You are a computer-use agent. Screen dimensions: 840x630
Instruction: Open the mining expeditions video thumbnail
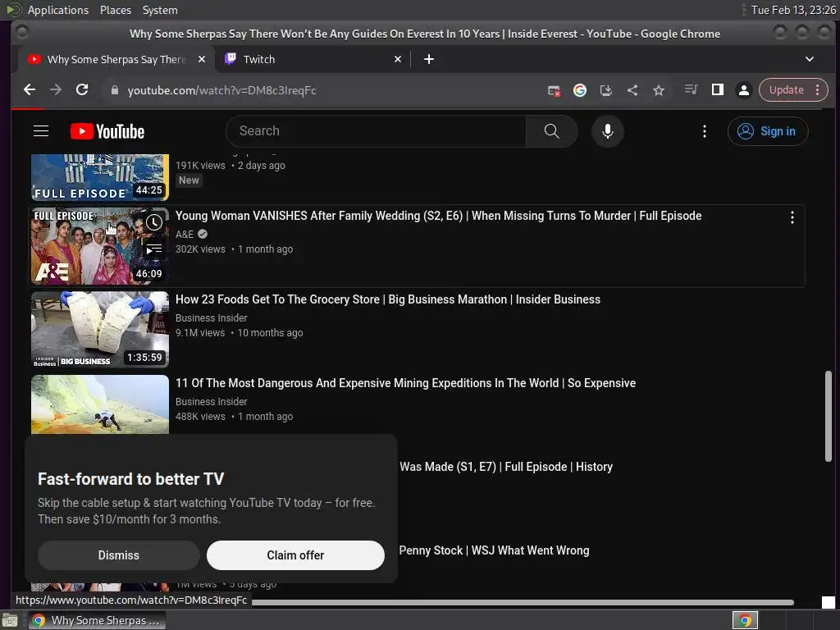click(100, 404)
